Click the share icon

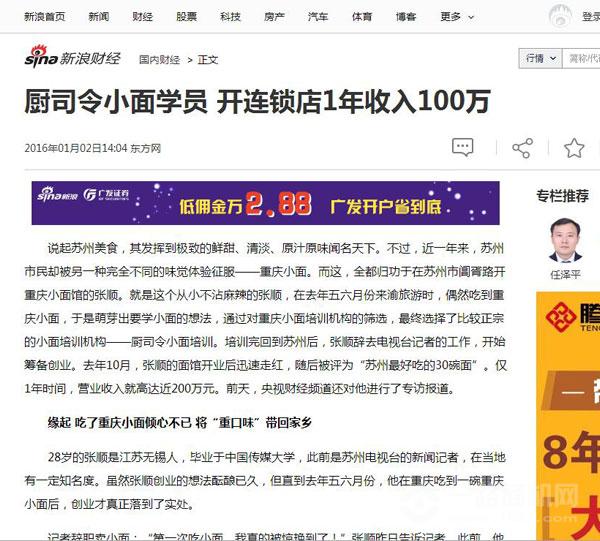pyautogui.click(x=521, y=148)
